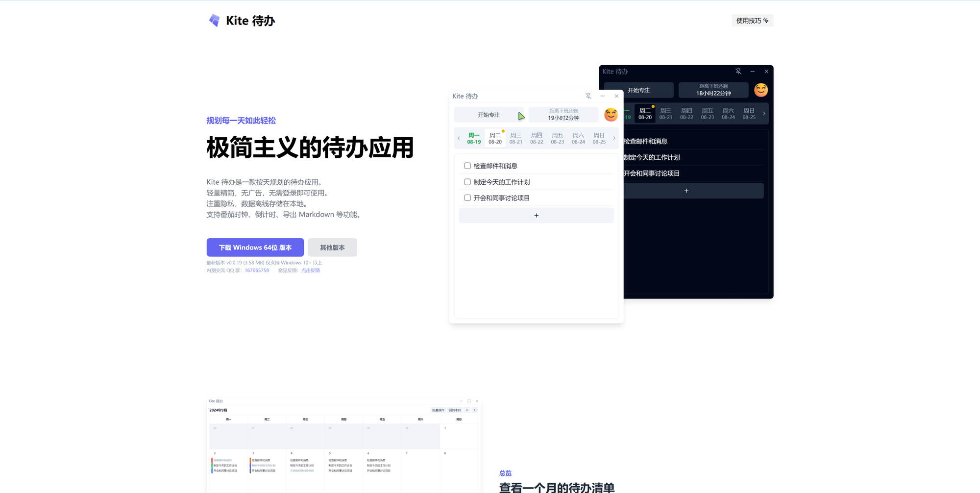Click 开始专注 in the dark window
This screenshot has width=980, height=493.
639,90
